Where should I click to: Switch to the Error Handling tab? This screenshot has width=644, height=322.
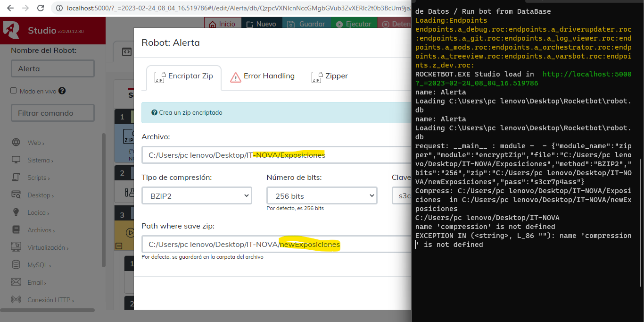(x=262, y=76)
